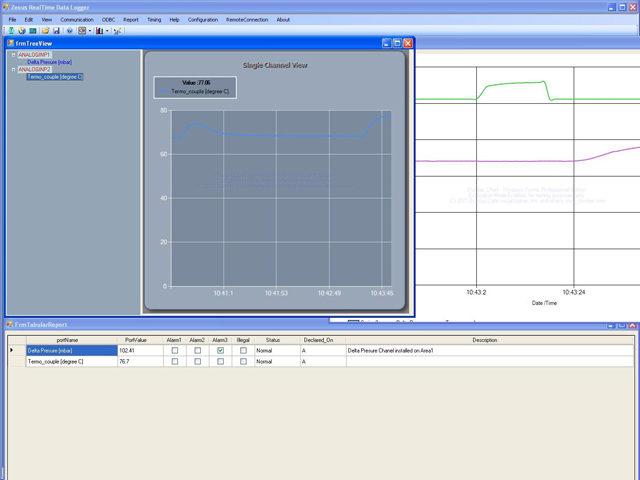Viewport: 640px width, 480px height.
Task: Click the window layout grid icon
Action: 82,31
